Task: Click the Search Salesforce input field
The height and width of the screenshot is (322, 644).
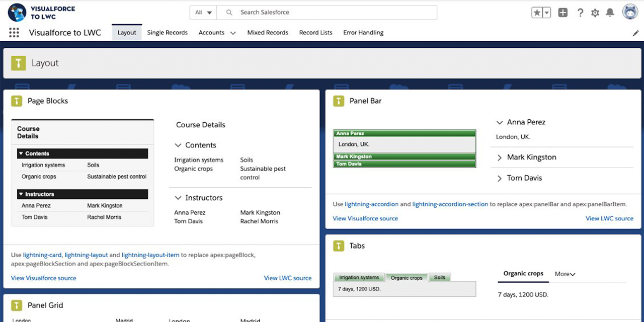Action: click(x=332, y=13)
